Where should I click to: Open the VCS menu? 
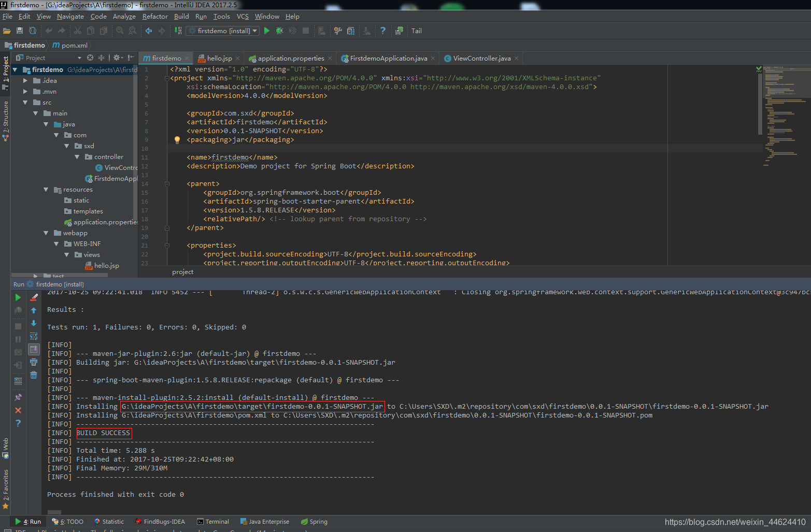point(243,16)
